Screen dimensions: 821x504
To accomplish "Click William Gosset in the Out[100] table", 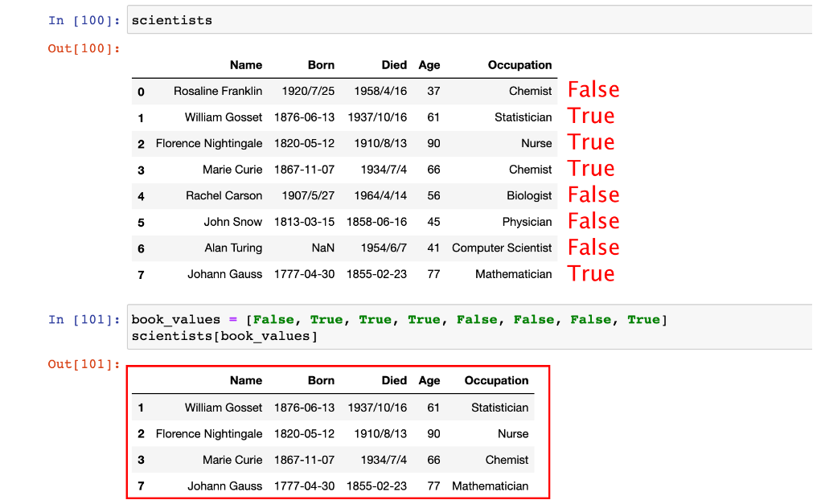I will click(223, 117).
